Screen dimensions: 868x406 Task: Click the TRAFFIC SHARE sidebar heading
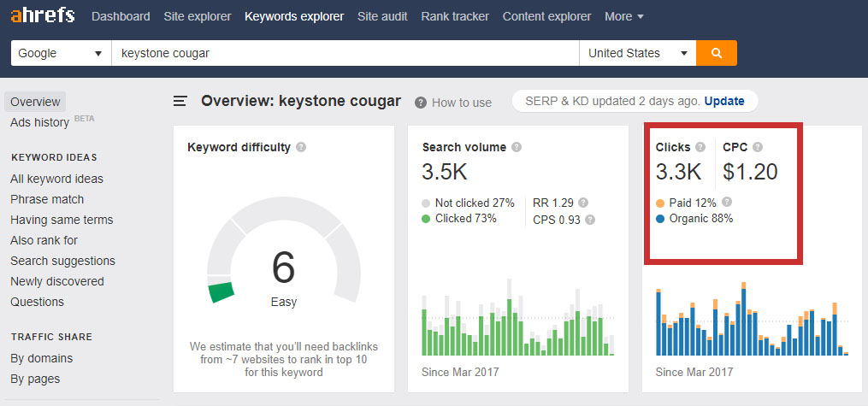[51, 337]
